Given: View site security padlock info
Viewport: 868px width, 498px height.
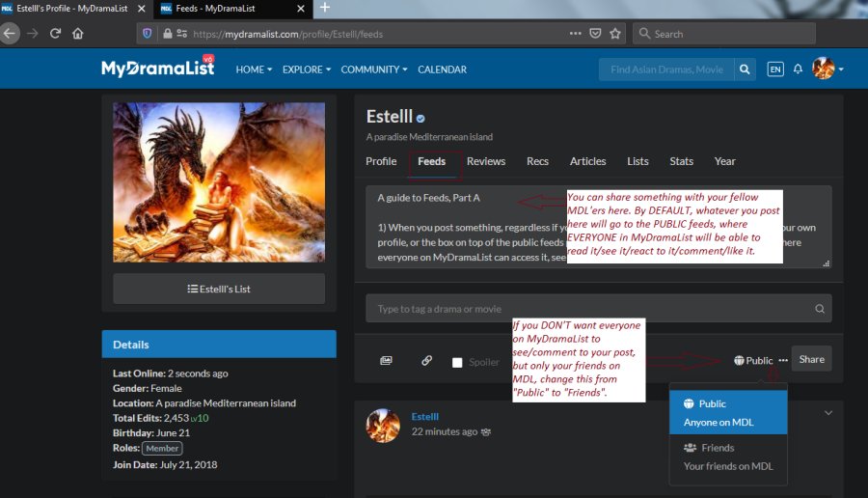Looking at the screenshot, I should tap(167, 34).
